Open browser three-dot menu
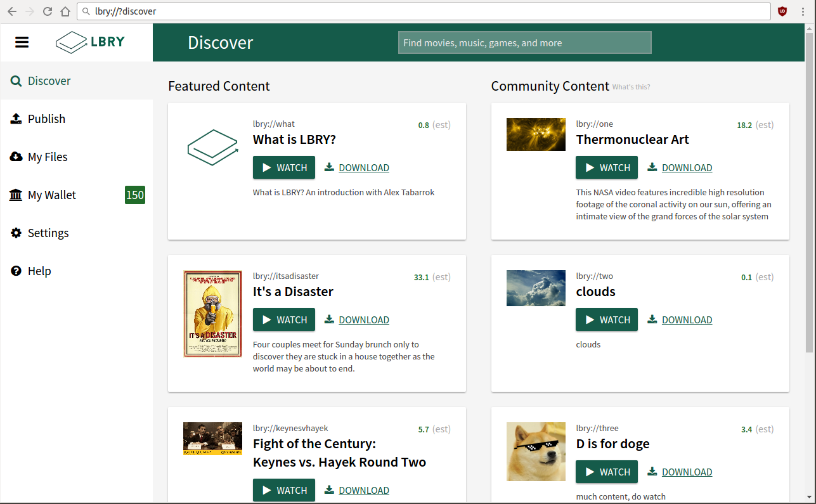The image size is (816, 504). [x=803, y=11]
